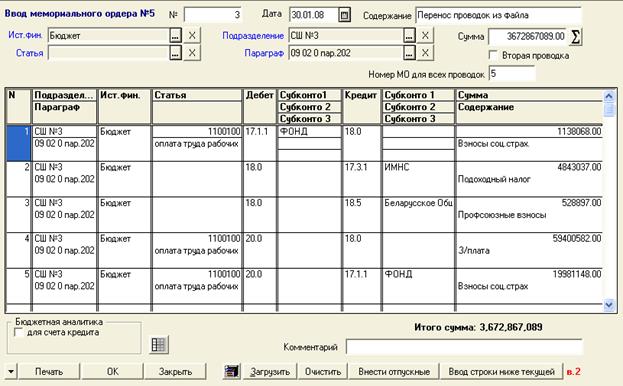Click the Подразделение blue label link
The width and height of the screenshot is (623, 386).
[x=253, y=36]
